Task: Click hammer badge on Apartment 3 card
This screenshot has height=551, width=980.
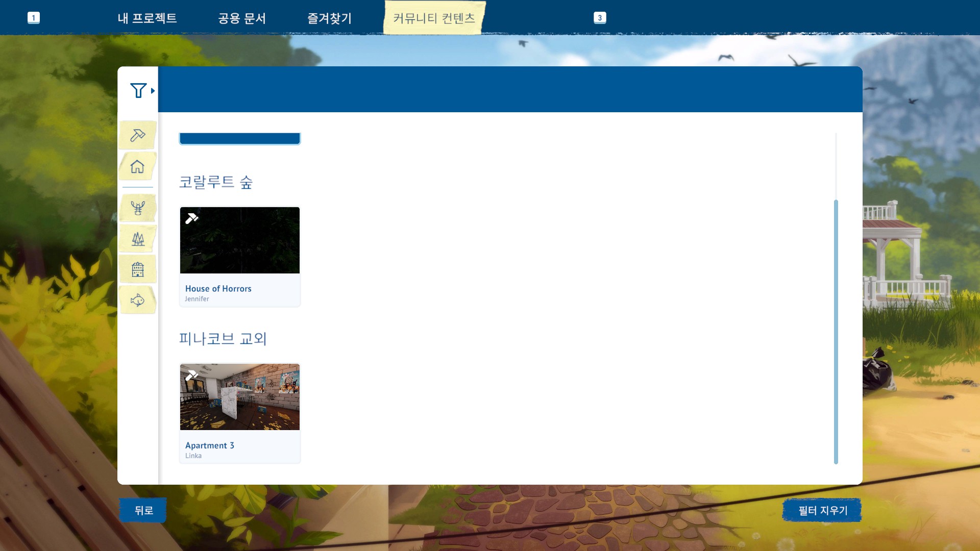Action: (192, 375)
